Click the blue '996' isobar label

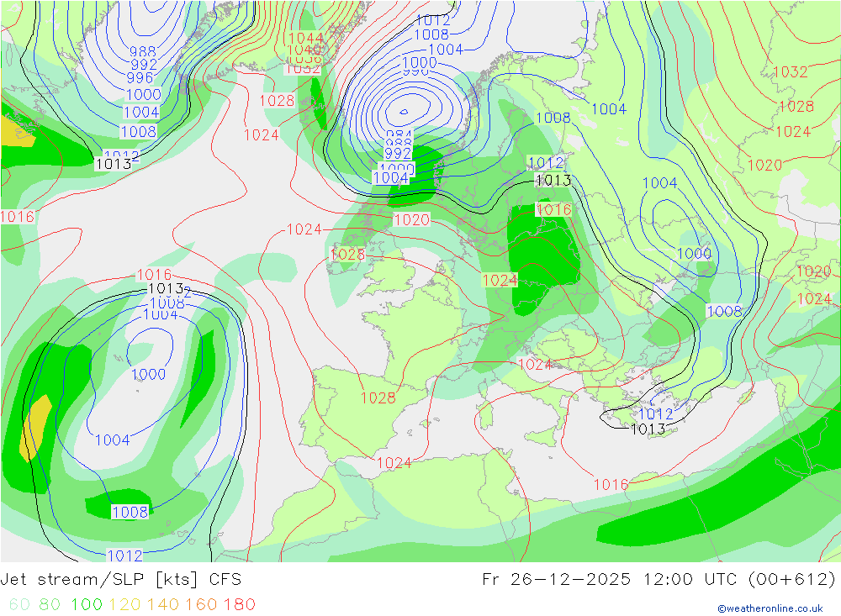[140, 78]
